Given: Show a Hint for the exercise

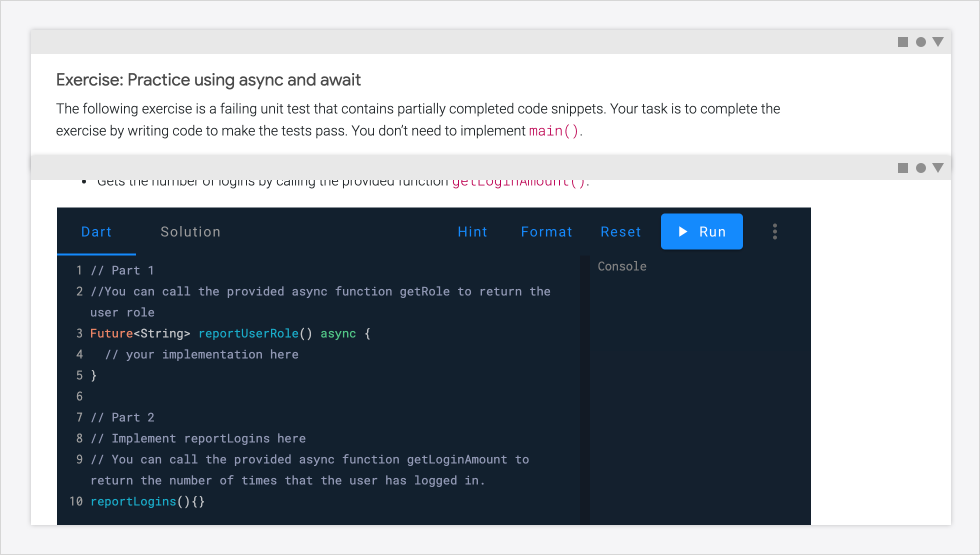Looking at the screenshot, I should click(472, 231).
